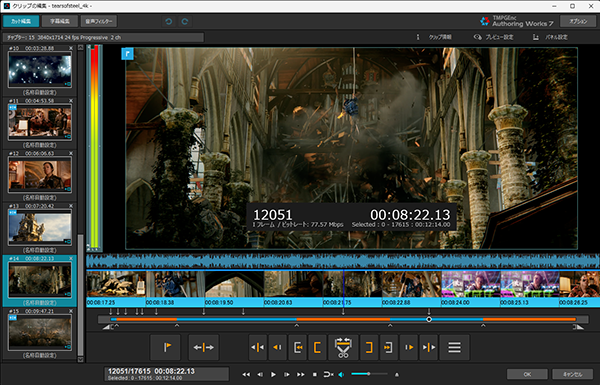Adjust the volume slider
600x385 pixels.
coord(369,374)
